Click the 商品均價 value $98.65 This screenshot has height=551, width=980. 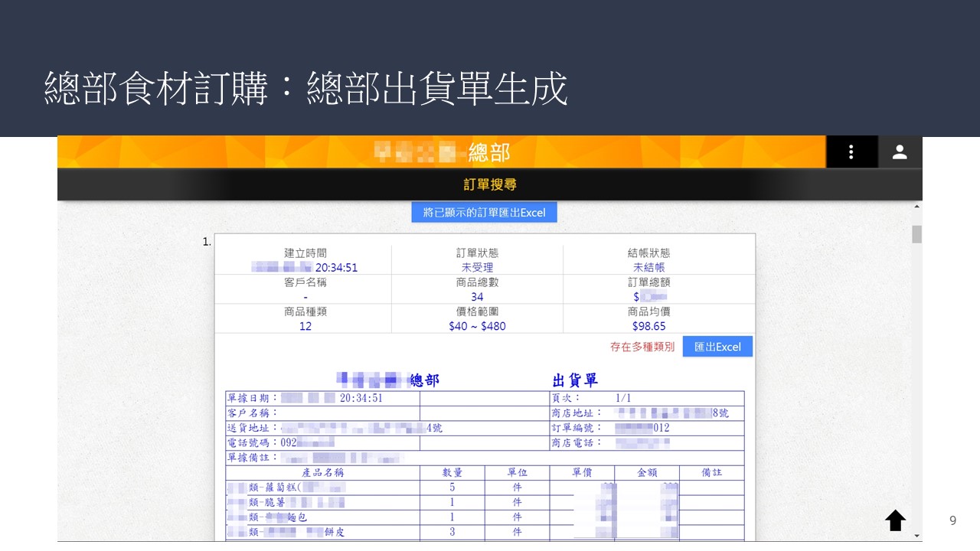tap(648, 326)
